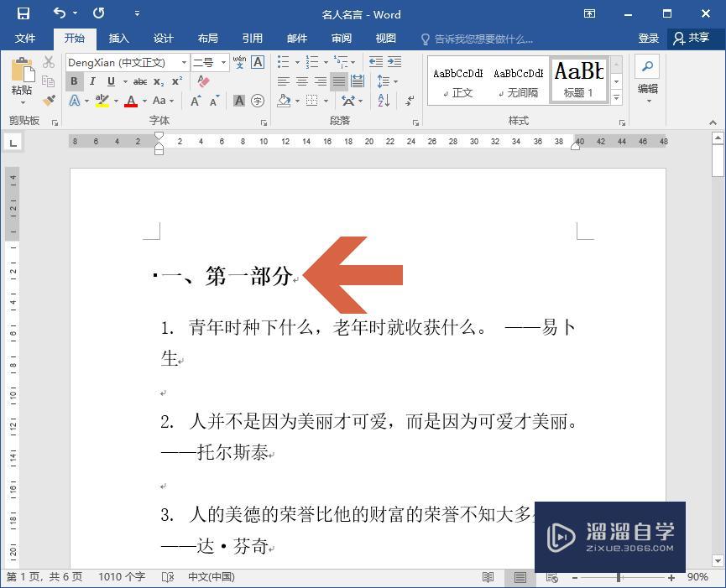Switch to the 设计 (Design) tab
This screenshot has height=588, width=726.
[164, 39]
